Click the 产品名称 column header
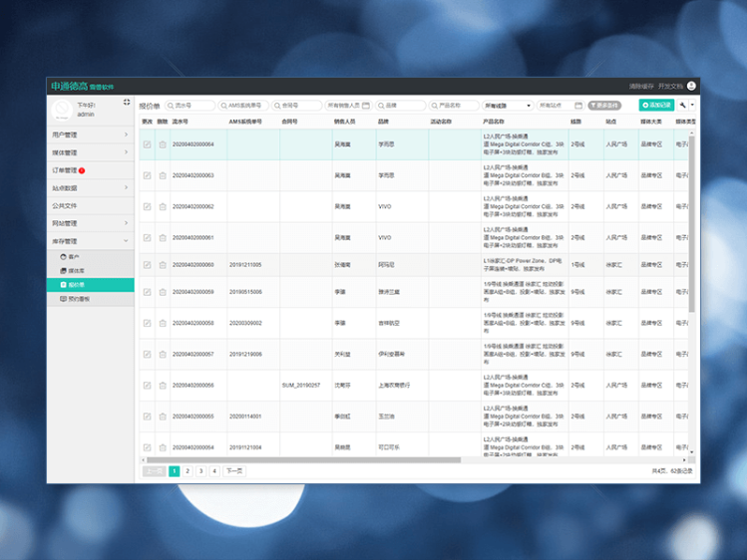The image size is (747, 560). 494,122
